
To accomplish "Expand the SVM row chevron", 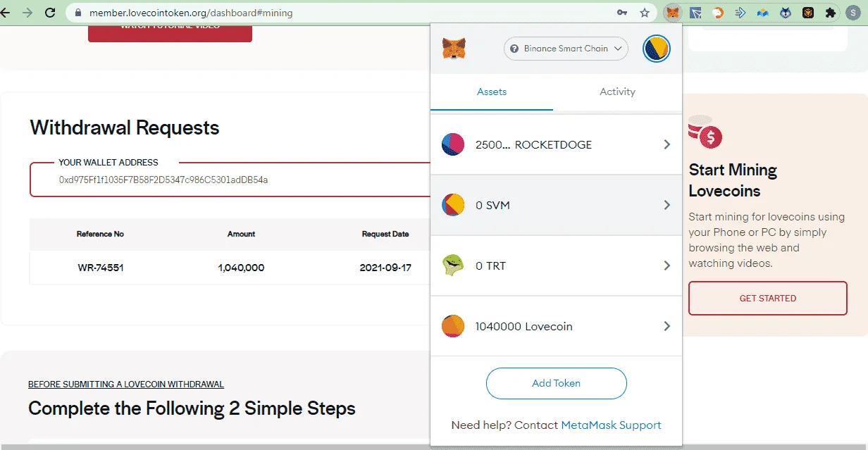I will point(666,205).
